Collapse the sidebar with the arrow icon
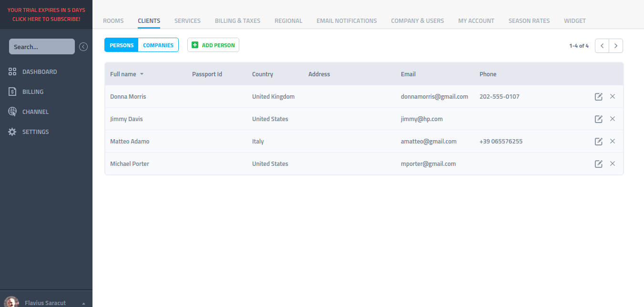Image resolution: width=644 pixels, height=307 pixels. click(83, 47)
